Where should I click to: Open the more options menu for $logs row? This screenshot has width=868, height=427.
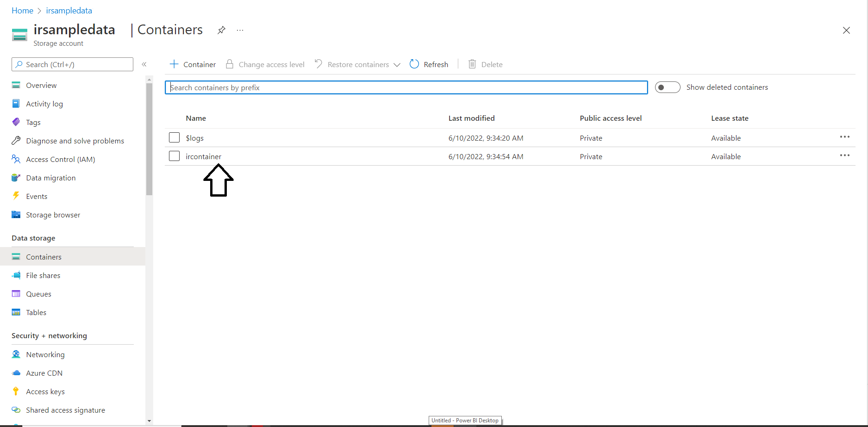845,137
